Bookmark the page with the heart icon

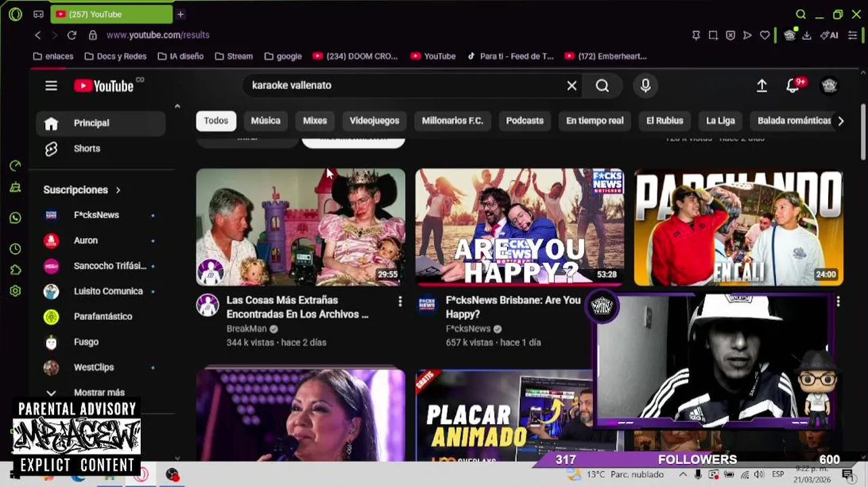tap(765, 35)
